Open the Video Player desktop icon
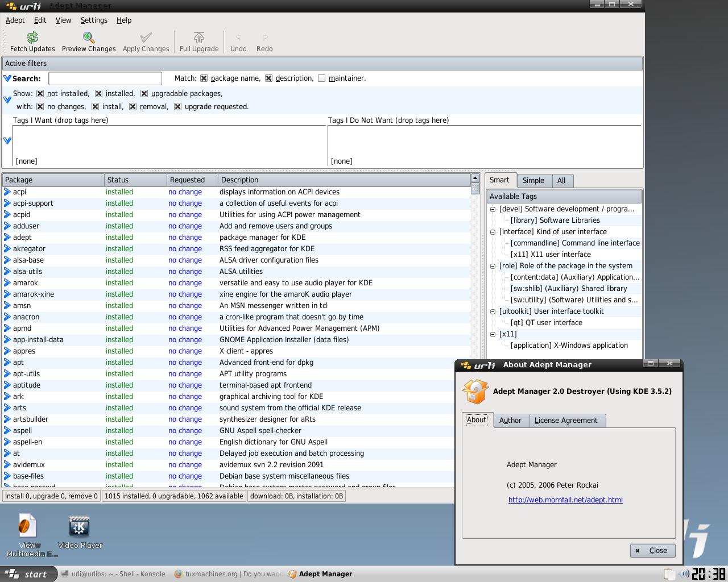The image size is (728, 582). click(79, 526)
